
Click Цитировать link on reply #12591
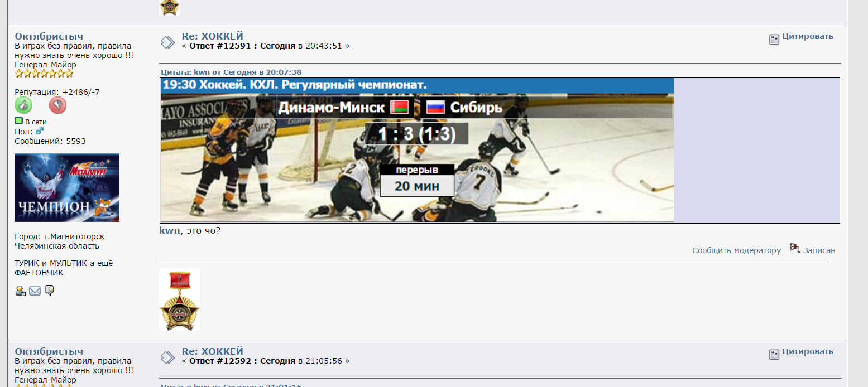point(807,37)
